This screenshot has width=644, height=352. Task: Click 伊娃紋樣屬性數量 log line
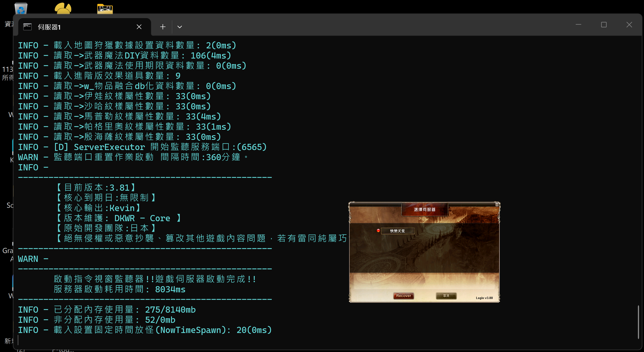[x=114, y=96]
